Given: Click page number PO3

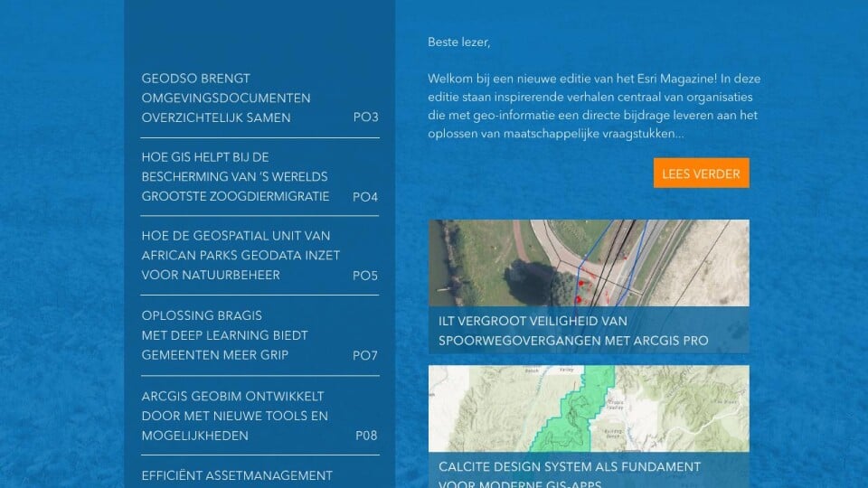Looking at the screenshot, I should (365, 117).
